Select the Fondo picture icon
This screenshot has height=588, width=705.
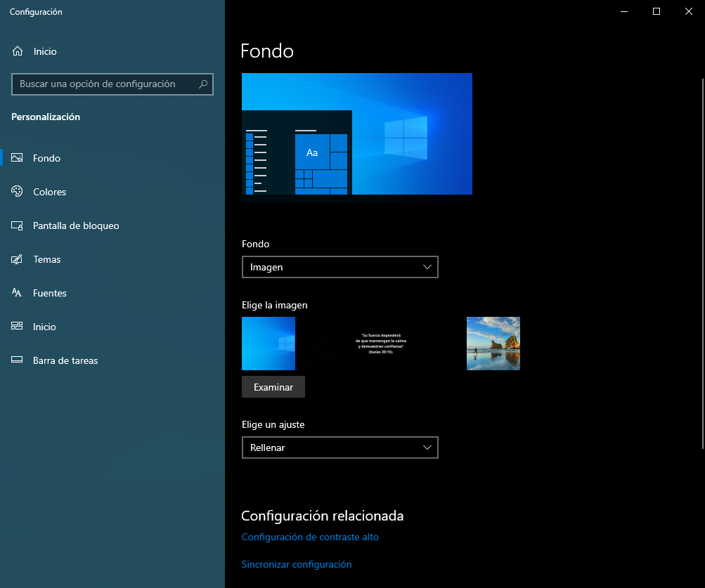(x=18, y=158)
